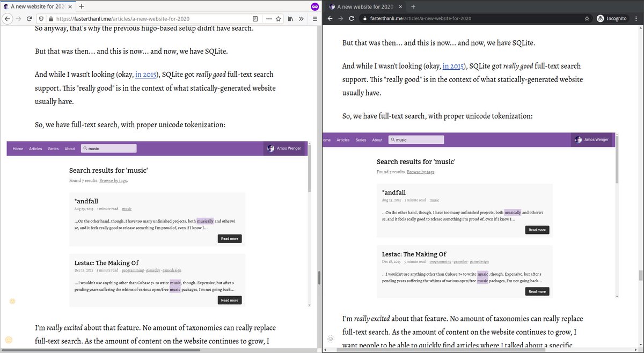
Task: Click 'Articles' in the Firefox embedded screenshot navbar
Action: (x=35, y=149)
